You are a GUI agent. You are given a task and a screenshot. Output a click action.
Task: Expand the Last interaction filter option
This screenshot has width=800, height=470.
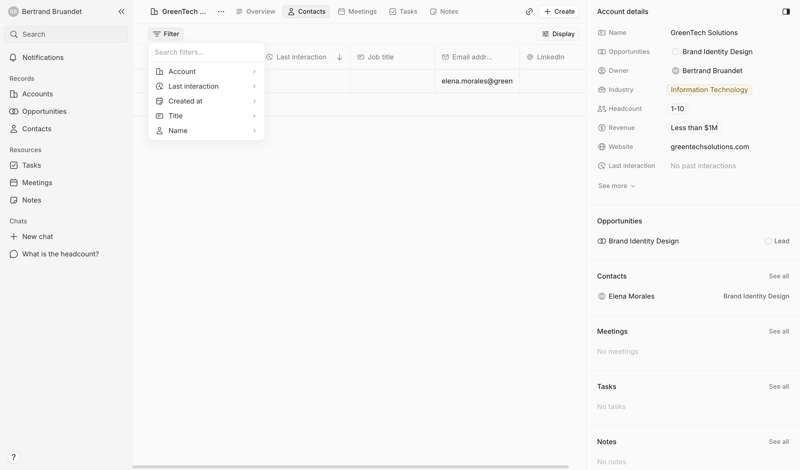click(207, 86)
